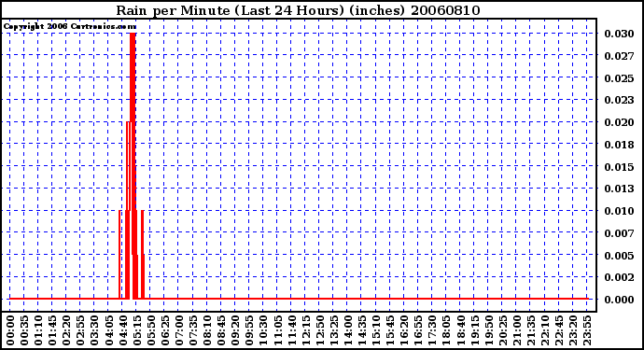Click the y-axis label 0.023
The width and height of the screenshot is (644, 350).
tap(619, 100)
